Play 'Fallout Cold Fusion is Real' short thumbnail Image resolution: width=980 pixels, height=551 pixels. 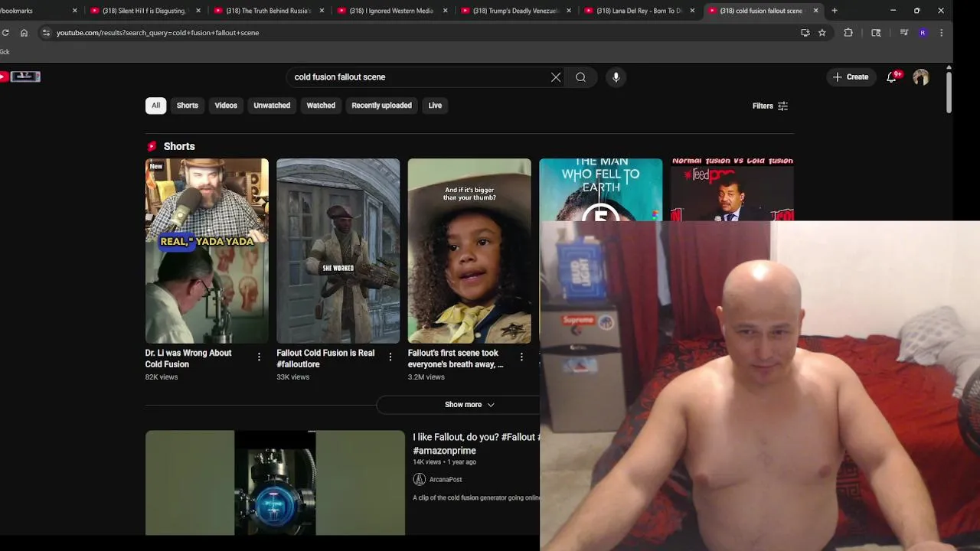(338, 251)
